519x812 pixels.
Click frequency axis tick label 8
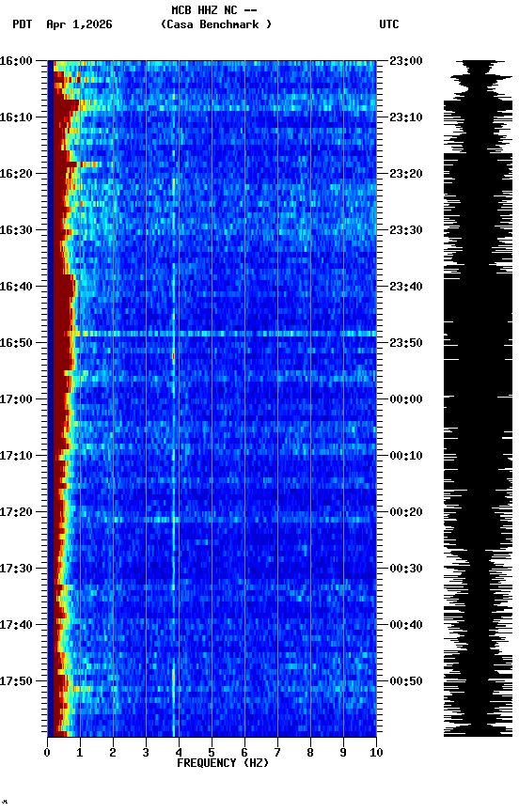(x=310, y=753)
